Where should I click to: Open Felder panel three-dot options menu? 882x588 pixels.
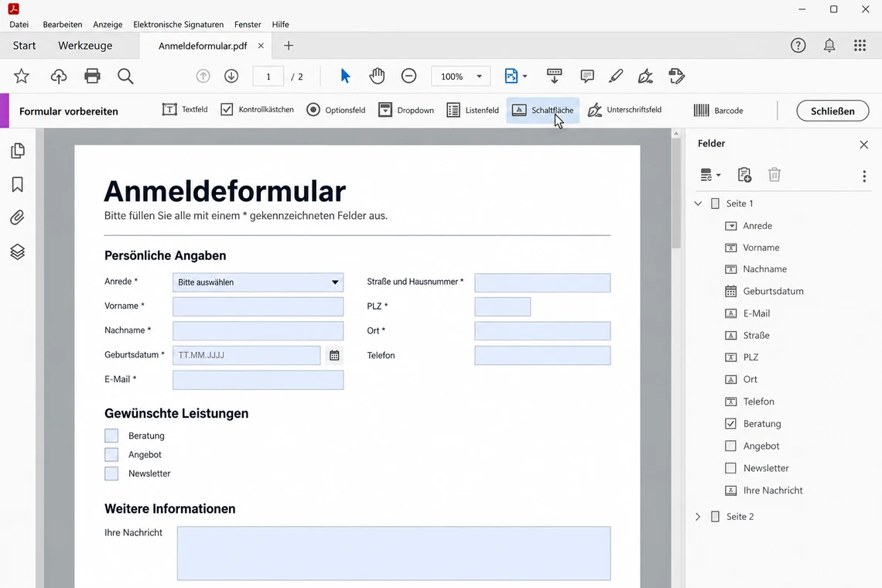click(864, 176)
